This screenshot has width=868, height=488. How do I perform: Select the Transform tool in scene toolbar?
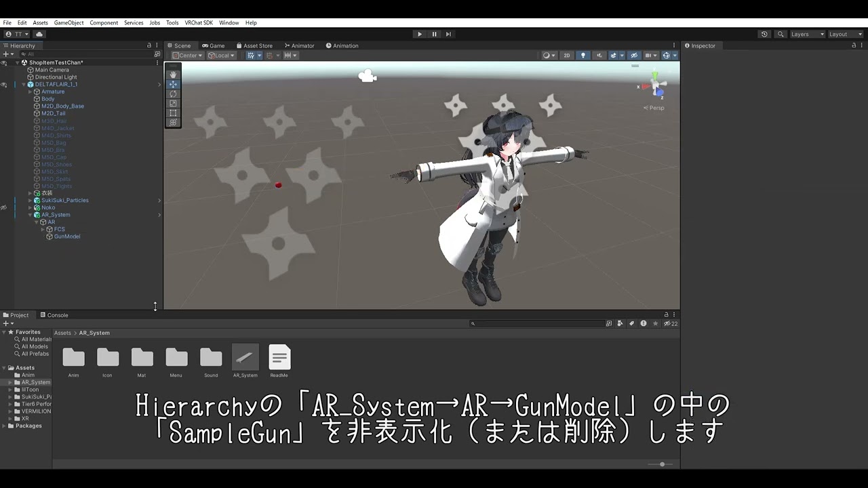point(173,122)
